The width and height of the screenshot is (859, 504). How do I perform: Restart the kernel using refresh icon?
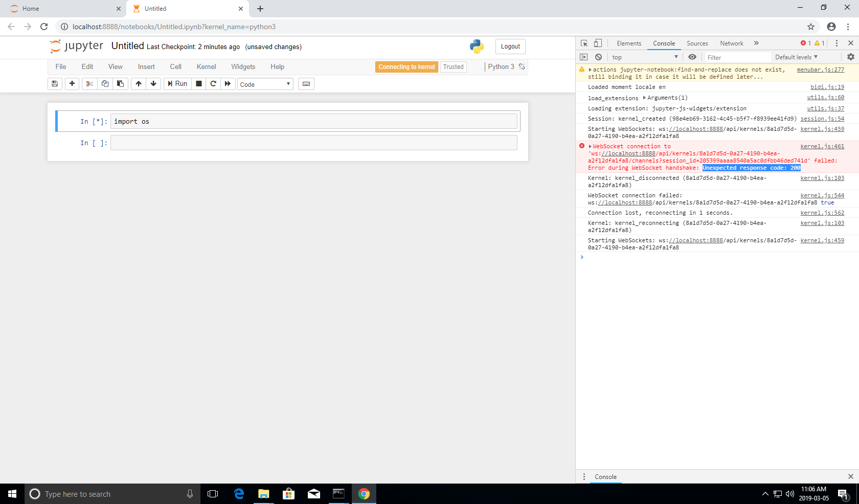(x=213, y=83)
